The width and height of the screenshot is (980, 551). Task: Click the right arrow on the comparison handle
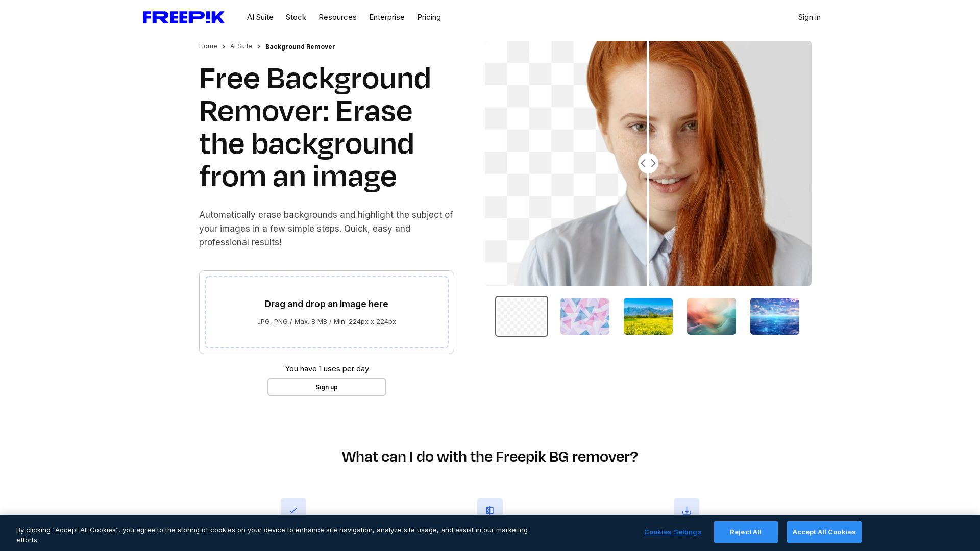click(653, 163)
